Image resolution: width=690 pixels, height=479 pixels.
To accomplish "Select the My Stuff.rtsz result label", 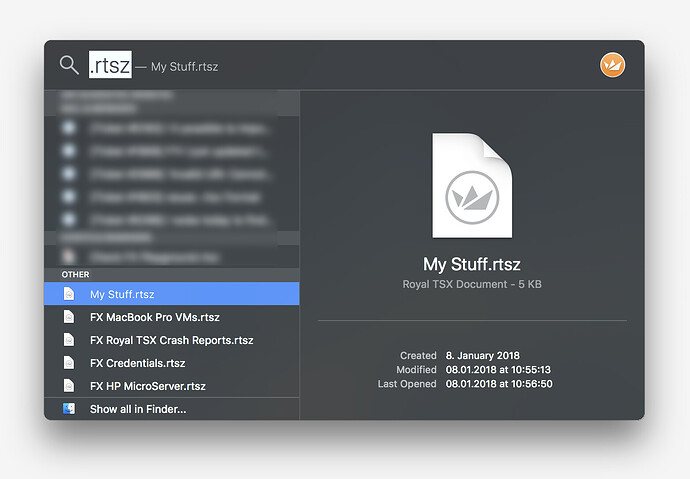I will [x=122, y=294].
